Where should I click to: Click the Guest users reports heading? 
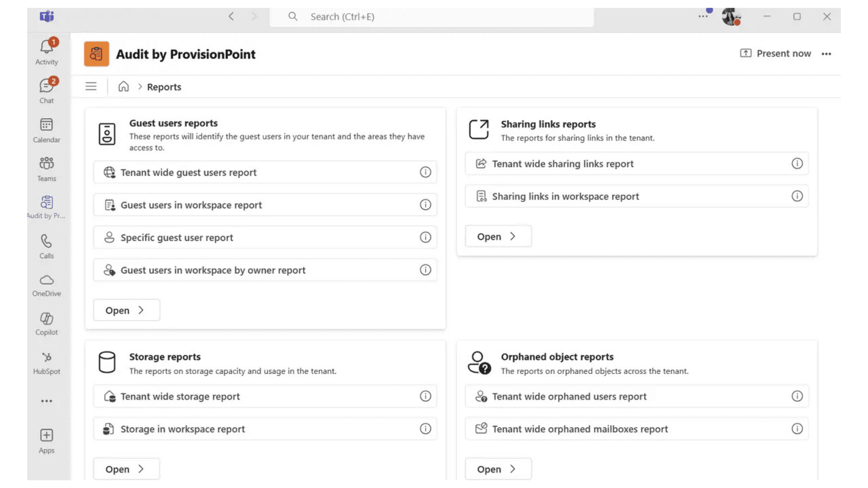coord(173,123)
